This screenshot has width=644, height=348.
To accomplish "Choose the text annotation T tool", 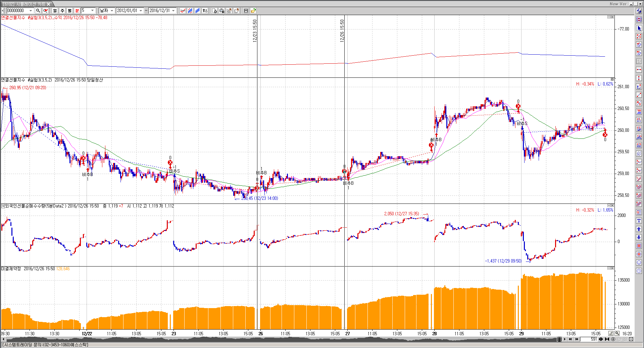I will click(x=639, y=221).
